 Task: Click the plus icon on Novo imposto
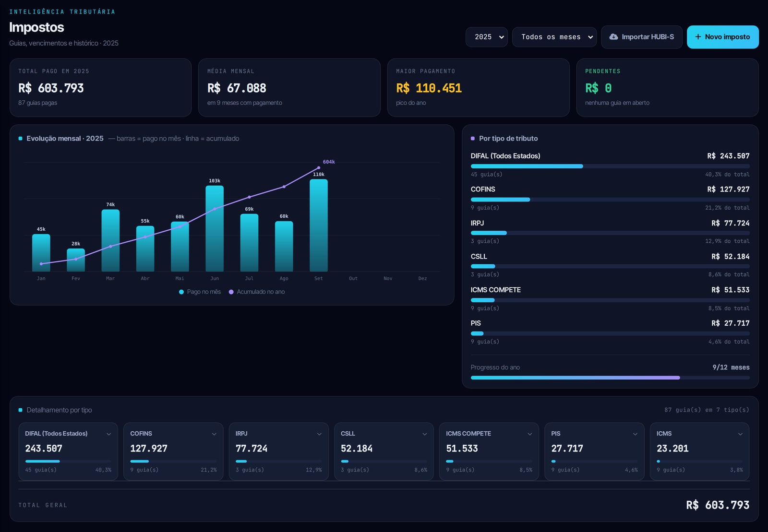tap(698, 37)
